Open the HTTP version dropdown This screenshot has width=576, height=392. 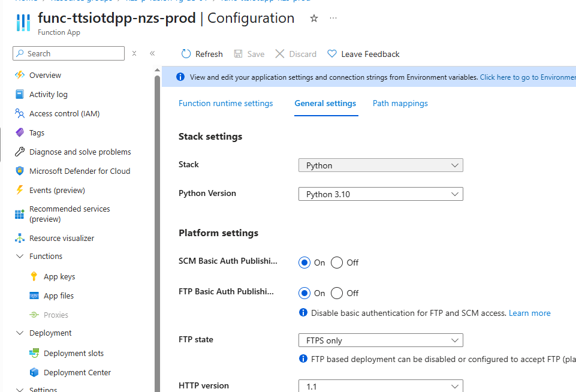[381, 386]
